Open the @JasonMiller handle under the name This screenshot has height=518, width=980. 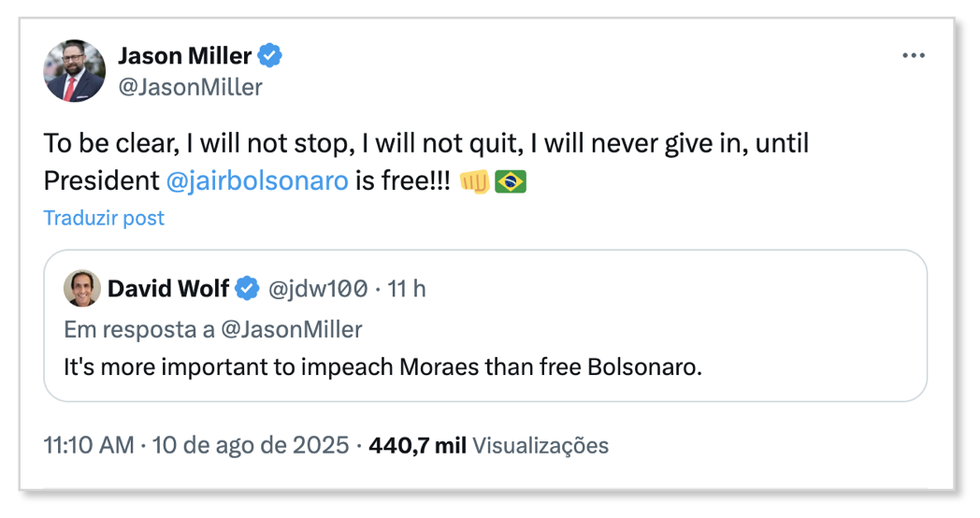pyautogui.click(x=190, y=87)
